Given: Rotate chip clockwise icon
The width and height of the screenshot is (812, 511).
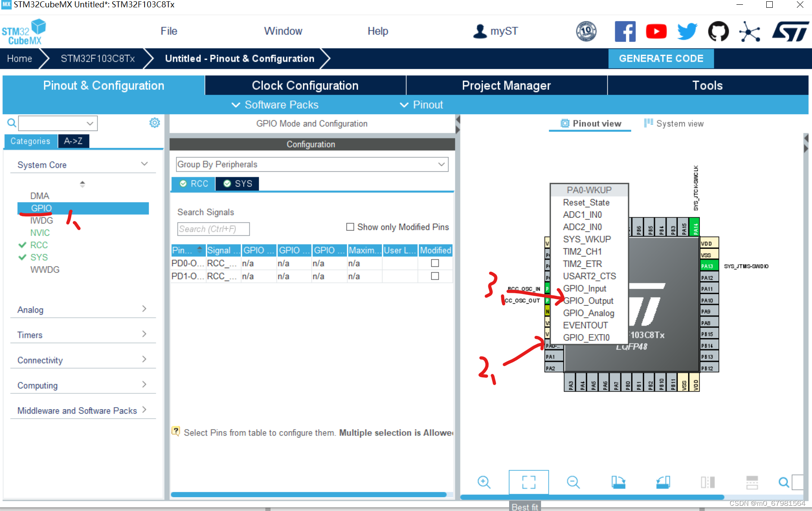Looking at the screenshot, I should tap(618, 482).
